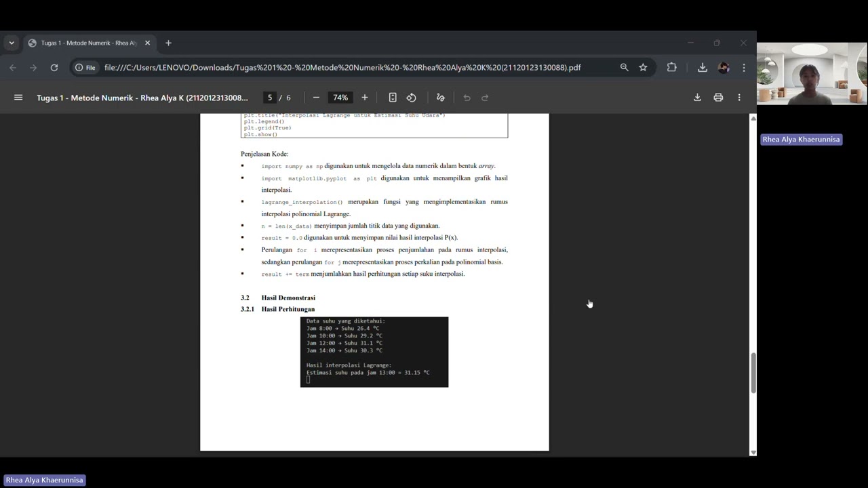Screen dimensions: 868x488
Task: Click the scrollbar down arrow
Action: point(753,452)
